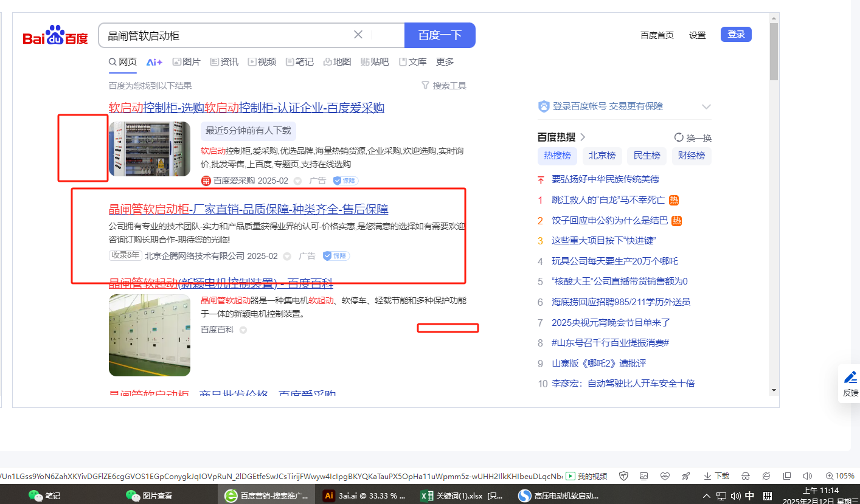Open hot search 海底捞回应招聘985/211学历外送员

(621, 302)
